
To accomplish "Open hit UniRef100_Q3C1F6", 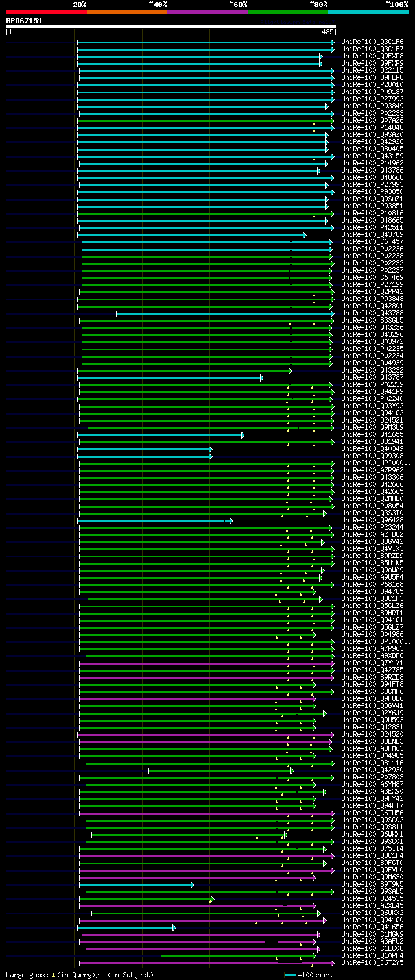I will (373, 42).
